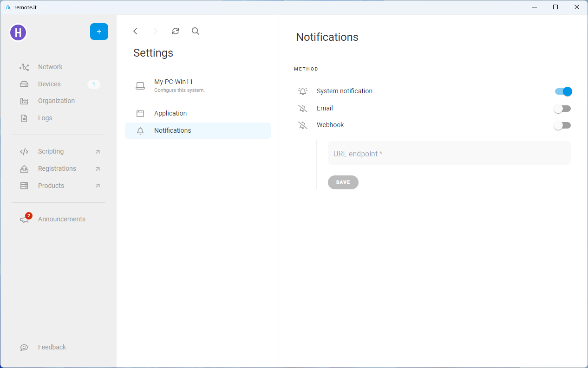Disable the System notification toggle
588x368 pixels.
pyautogui.click(x=563, y=91)
